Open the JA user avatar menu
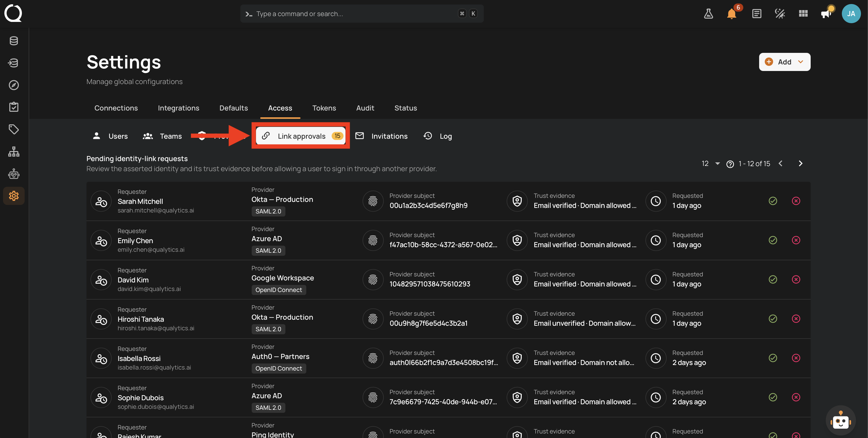The width and height of the screenshot is (868, 438). pos(851,14)
